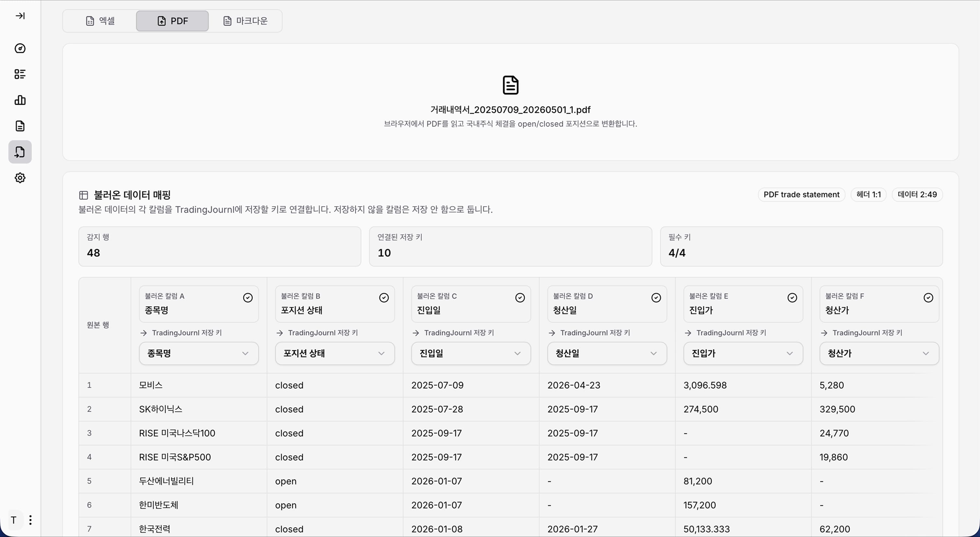Open the trade list icon in sidebar
The image size is (980, 537).
[x=20, y=74]
